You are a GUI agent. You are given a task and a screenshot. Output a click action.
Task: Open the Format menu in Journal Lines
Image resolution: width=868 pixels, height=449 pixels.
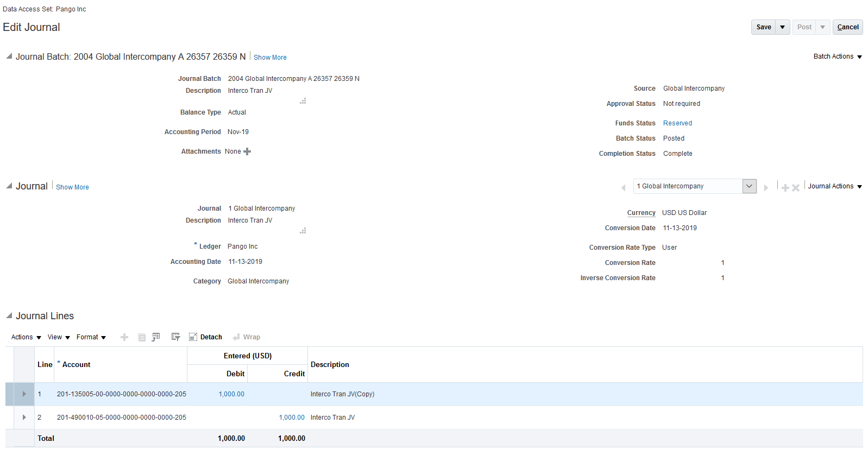tap(91, 337)
